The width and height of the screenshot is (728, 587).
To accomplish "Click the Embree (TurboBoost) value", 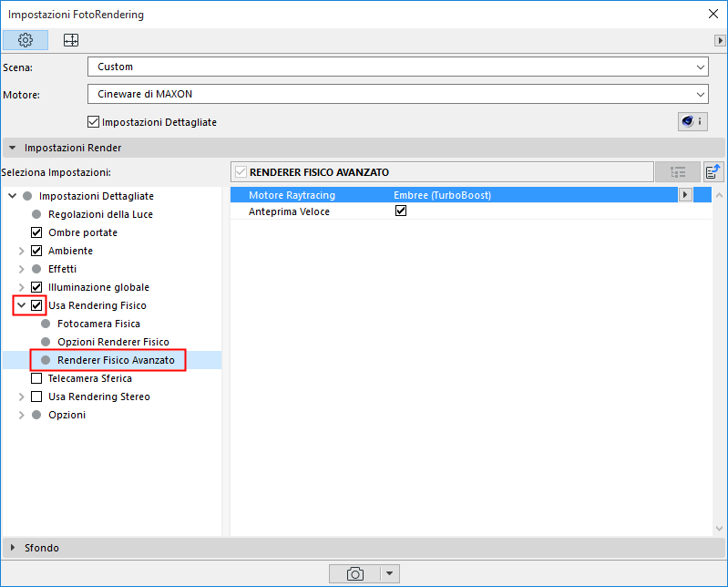I will pyautogui.click(x=442, y=195).
